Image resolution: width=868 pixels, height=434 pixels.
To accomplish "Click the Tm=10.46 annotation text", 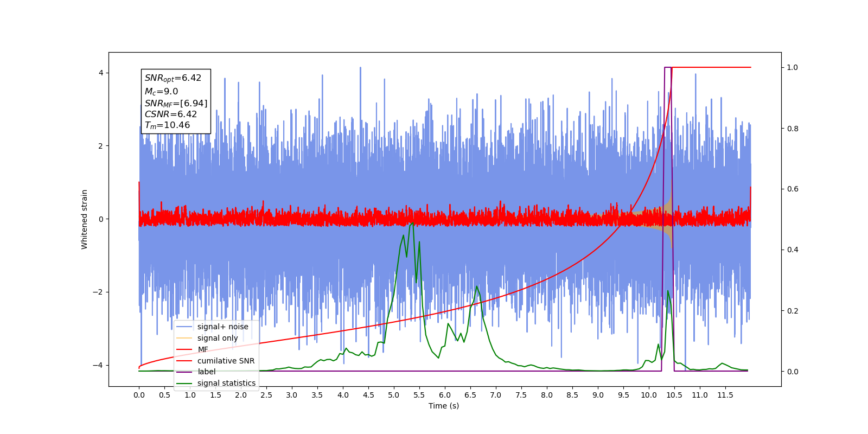I will 167,125.
